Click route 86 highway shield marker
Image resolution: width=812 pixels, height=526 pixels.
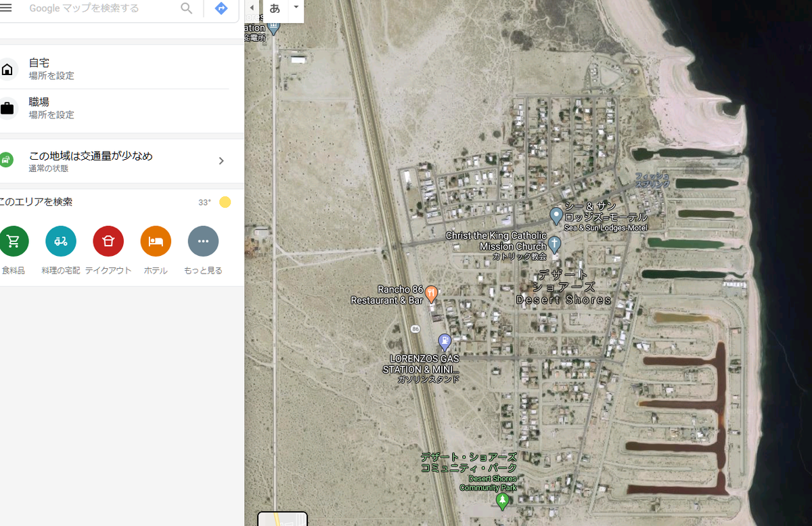point(415,329)
